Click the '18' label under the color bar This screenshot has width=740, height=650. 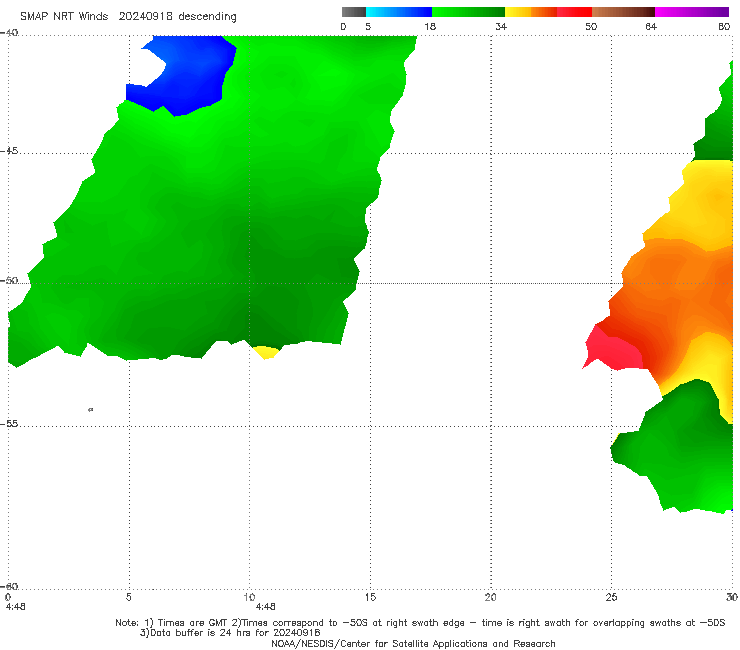pos(430,27)
